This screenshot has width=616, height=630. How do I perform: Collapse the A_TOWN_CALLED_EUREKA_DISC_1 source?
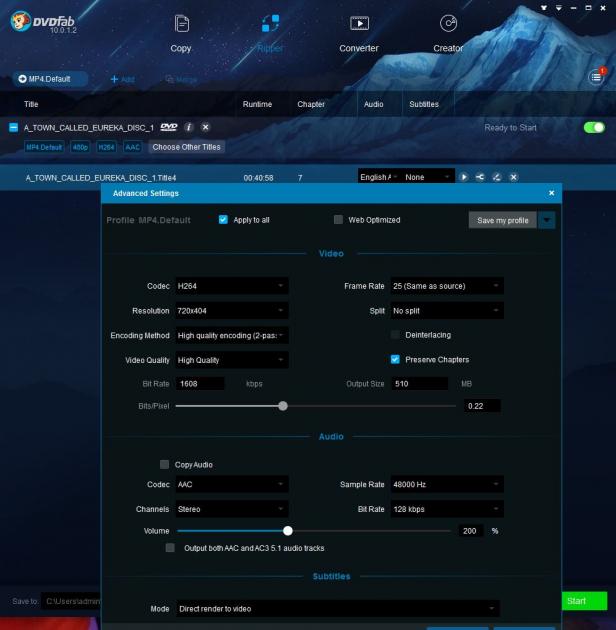click(13, 128)
